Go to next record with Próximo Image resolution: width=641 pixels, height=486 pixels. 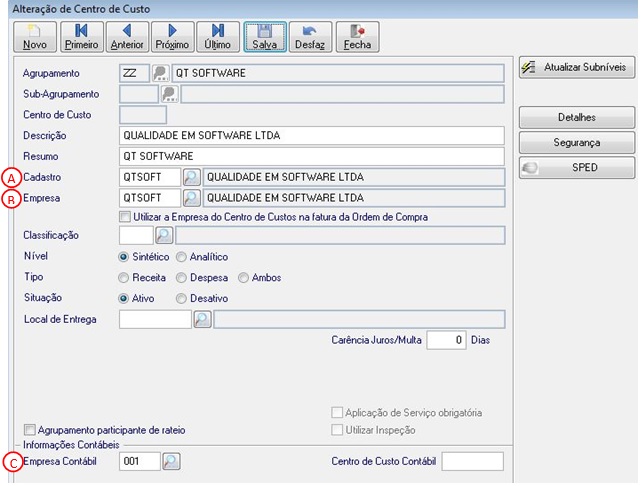click(172, 37)
